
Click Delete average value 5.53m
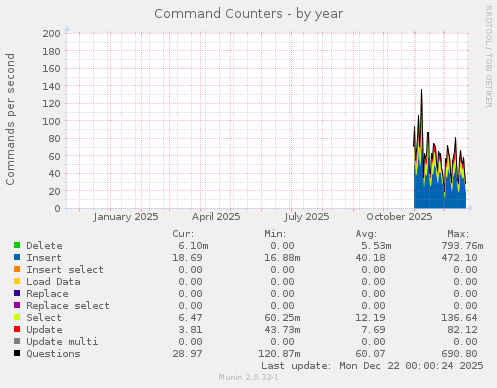click(x=376, y=246)
